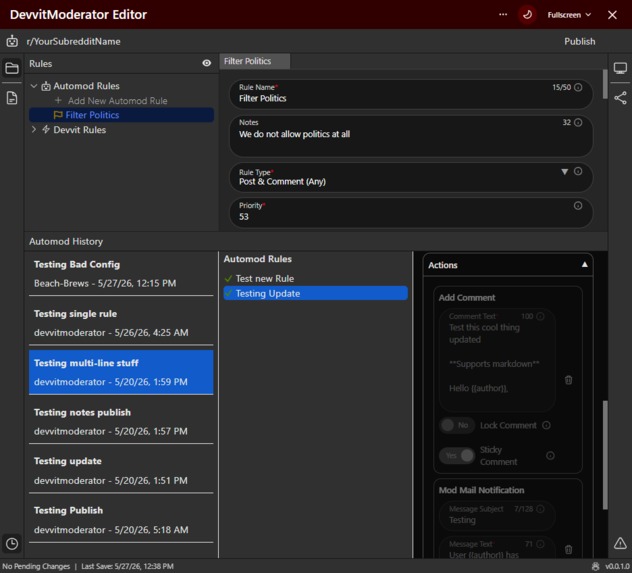The width and height of the screenshot is (632, 573).
Task: Click the info icon beside Comment Text
Action: tap(540, 316)
